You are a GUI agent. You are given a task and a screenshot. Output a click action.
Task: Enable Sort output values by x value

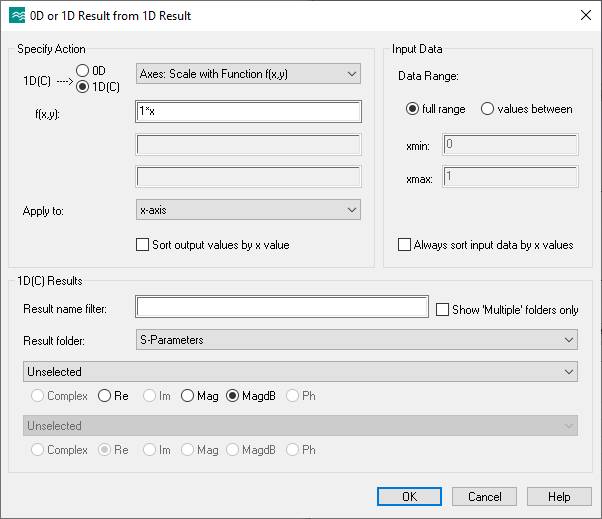[x=142, y=244]
